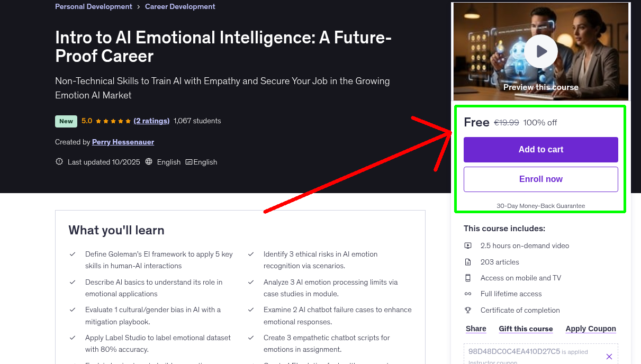Click a checkmark beside Goleman's EI framework item
This screenshot has height=364, width=641.
point(73,254)
